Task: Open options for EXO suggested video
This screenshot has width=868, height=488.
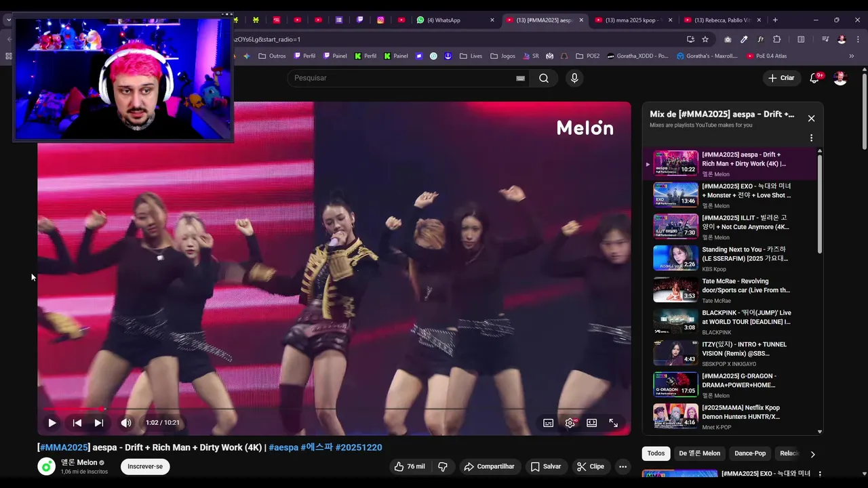Action: (x=819, y=474)
